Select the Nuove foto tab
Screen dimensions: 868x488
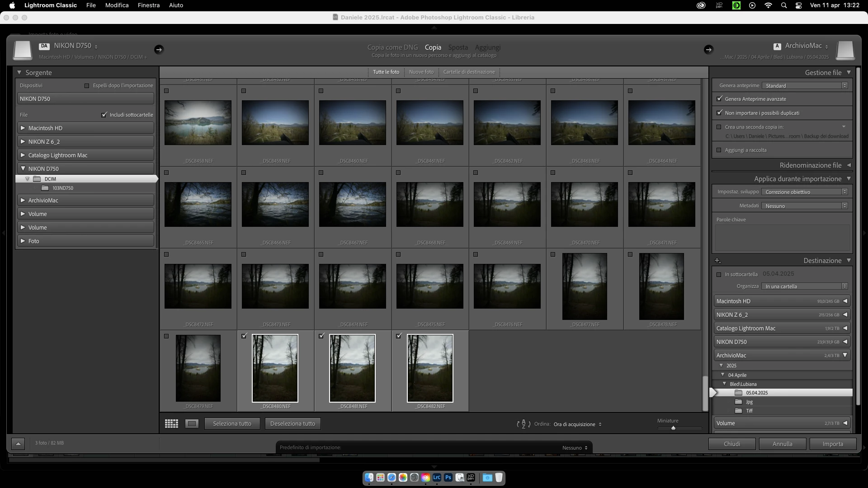(x=421, y=72)
